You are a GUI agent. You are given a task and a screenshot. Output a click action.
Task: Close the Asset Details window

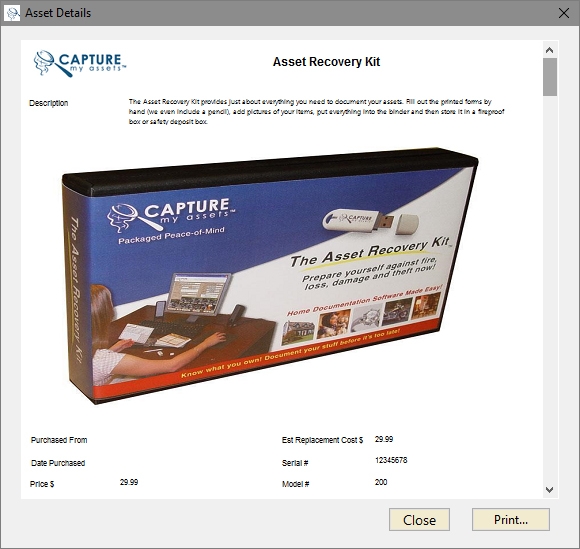click(564, 13)
